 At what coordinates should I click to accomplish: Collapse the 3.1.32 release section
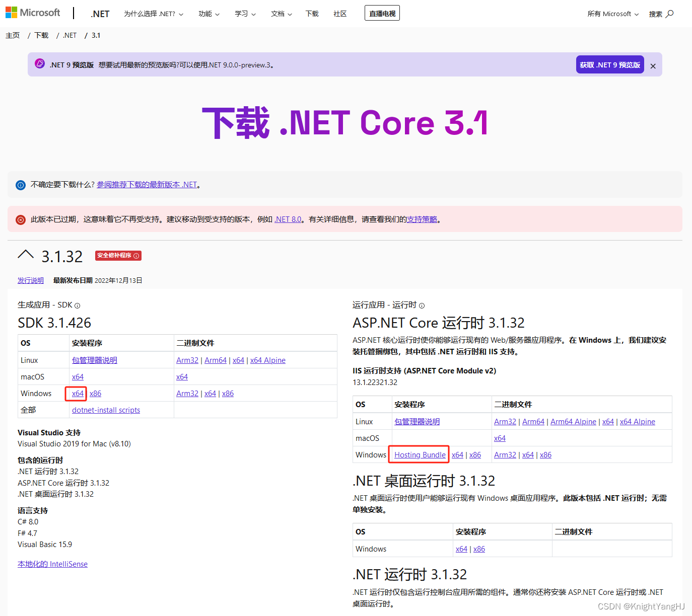[x=26, y=255]
